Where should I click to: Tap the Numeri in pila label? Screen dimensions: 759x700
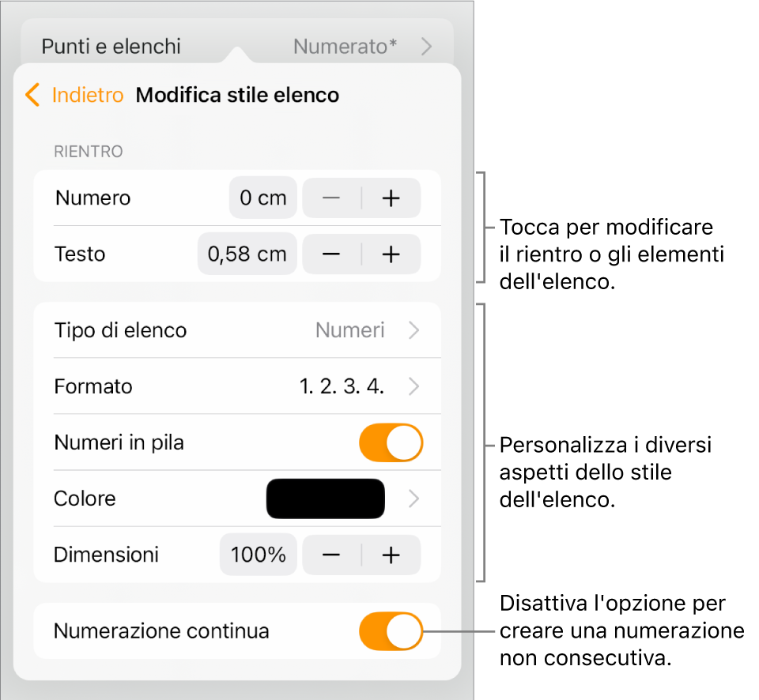pos(119,442)
